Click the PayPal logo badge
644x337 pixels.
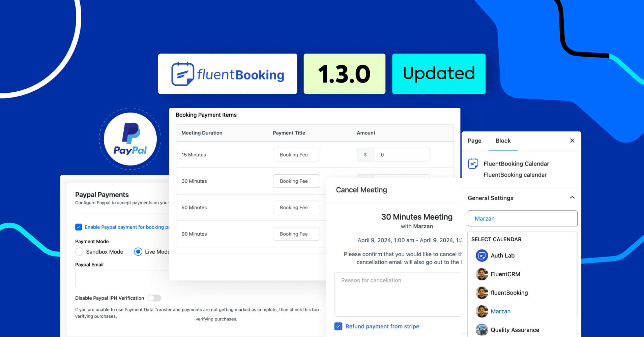click(130, 139)
